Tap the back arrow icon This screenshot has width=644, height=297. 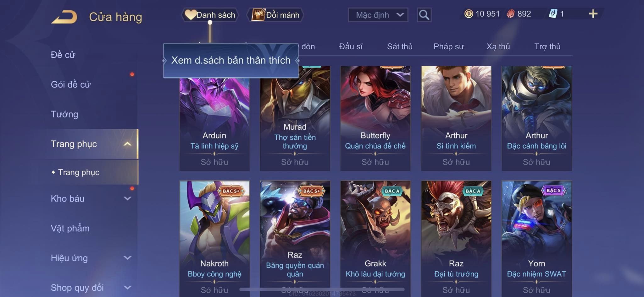[x=64, y=17]
